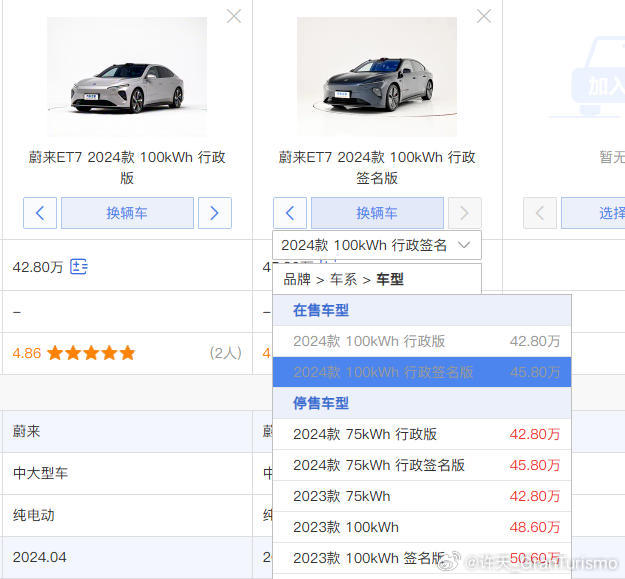Click the five-star rating of first car
Viewport: 625px width, 579px height.
[91, 353]
